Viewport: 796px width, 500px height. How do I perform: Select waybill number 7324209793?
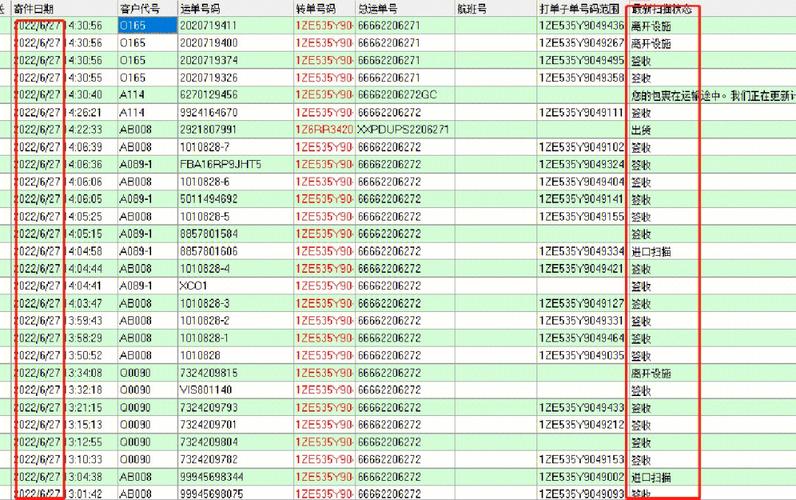click(x=209, y=407)
